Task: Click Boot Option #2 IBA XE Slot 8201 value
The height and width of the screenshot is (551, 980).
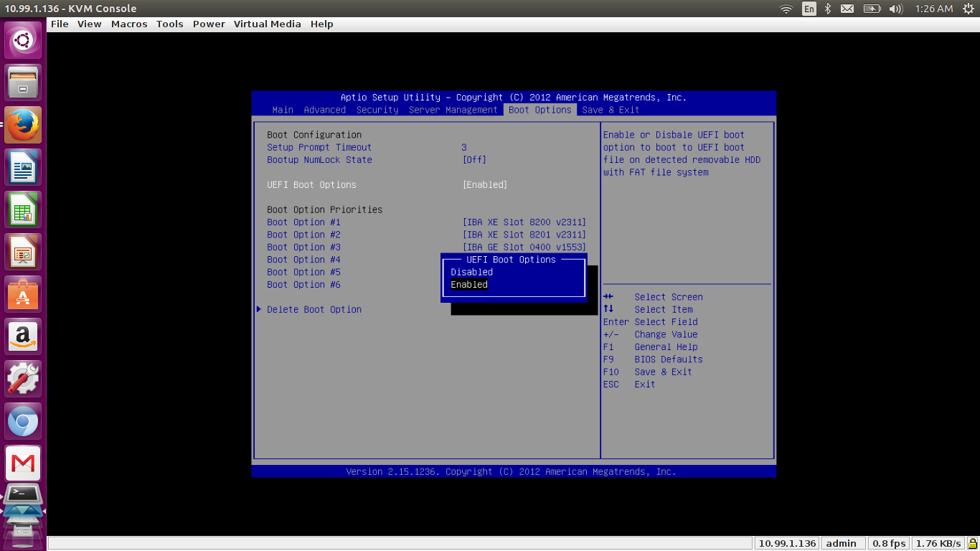Action: click(524, 235)
